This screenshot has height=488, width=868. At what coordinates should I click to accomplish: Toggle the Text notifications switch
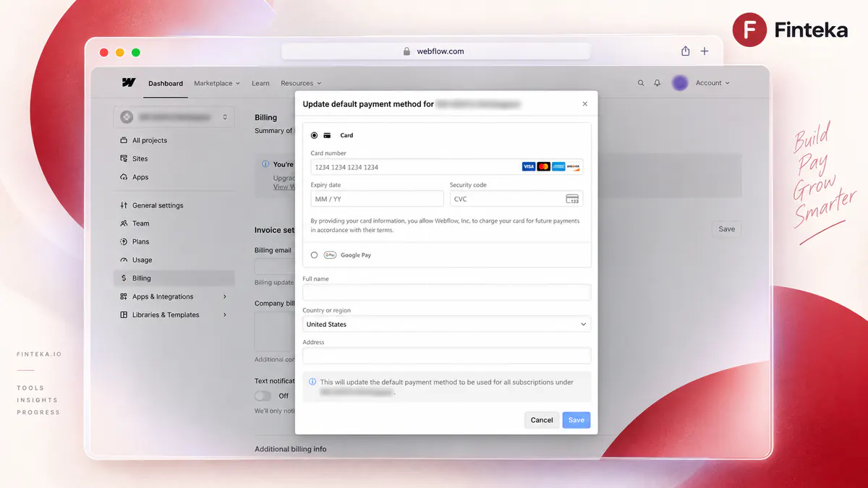coord(263,395)
